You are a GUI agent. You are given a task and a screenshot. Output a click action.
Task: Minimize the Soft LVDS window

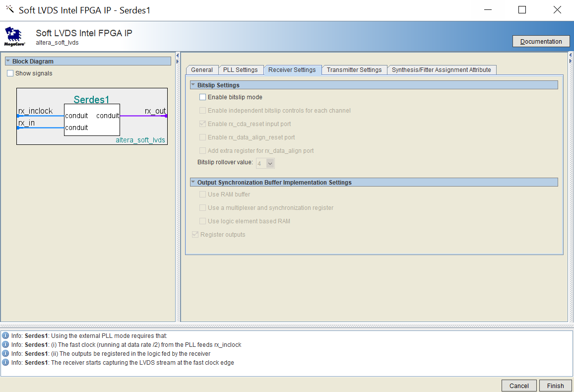pos(488,10)
